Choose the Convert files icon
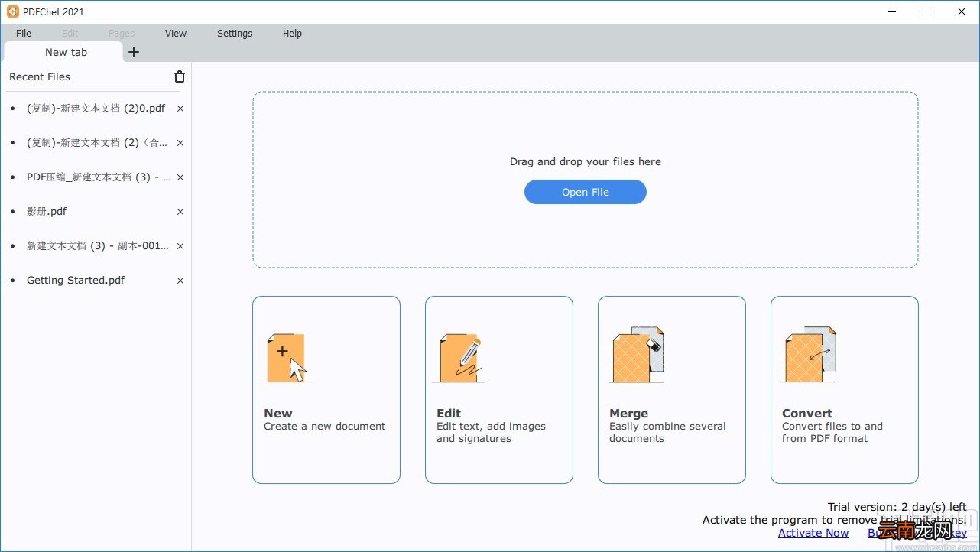Image resolution: width=980 pixels, height=552 pixels. click(810, 355)
